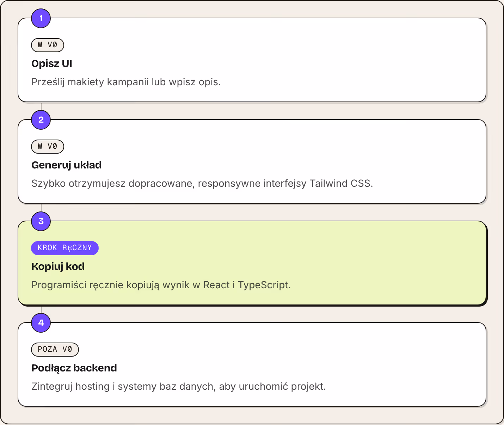Screen dimensions: 504x425
Task: Click the description mentioning Tailwind CSS
Action: (202, 184)
